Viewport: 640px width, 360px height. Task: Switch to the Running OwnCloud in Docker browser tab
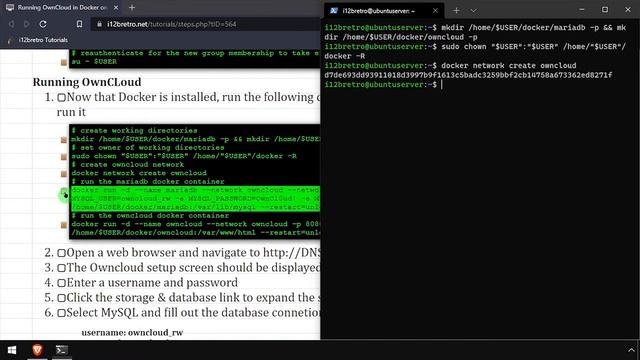tap(61, 7)
